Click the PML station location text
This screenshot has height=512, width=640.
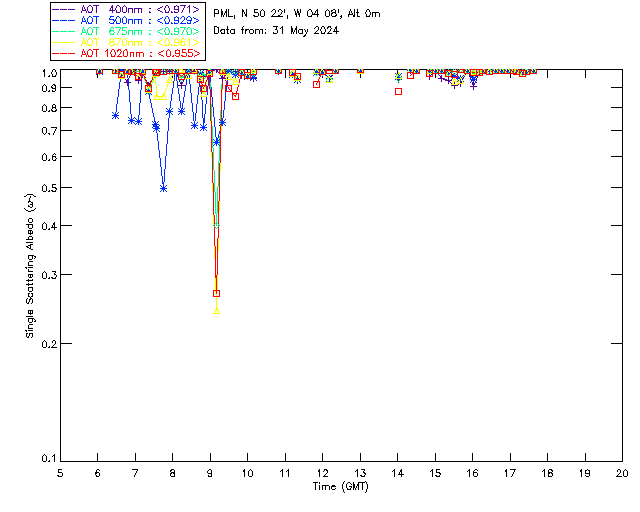click(297, 14)
